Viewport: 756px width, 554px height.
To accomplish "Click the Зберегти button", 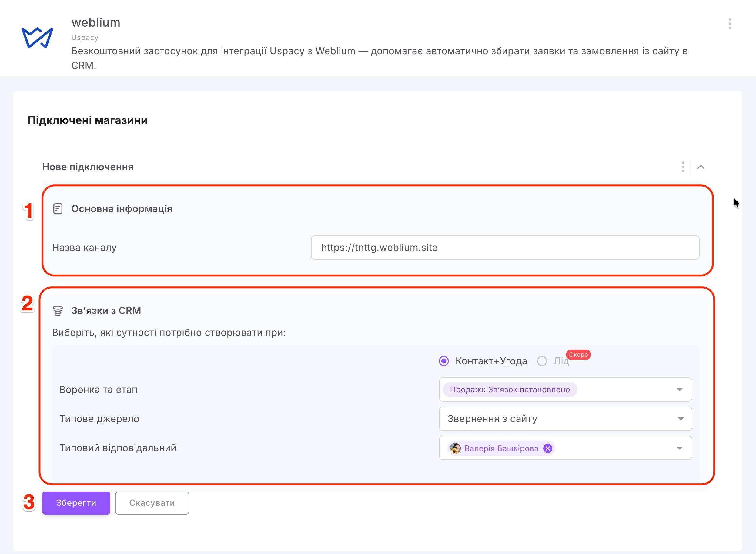I will pyautogui.click(x=76, y=503).
